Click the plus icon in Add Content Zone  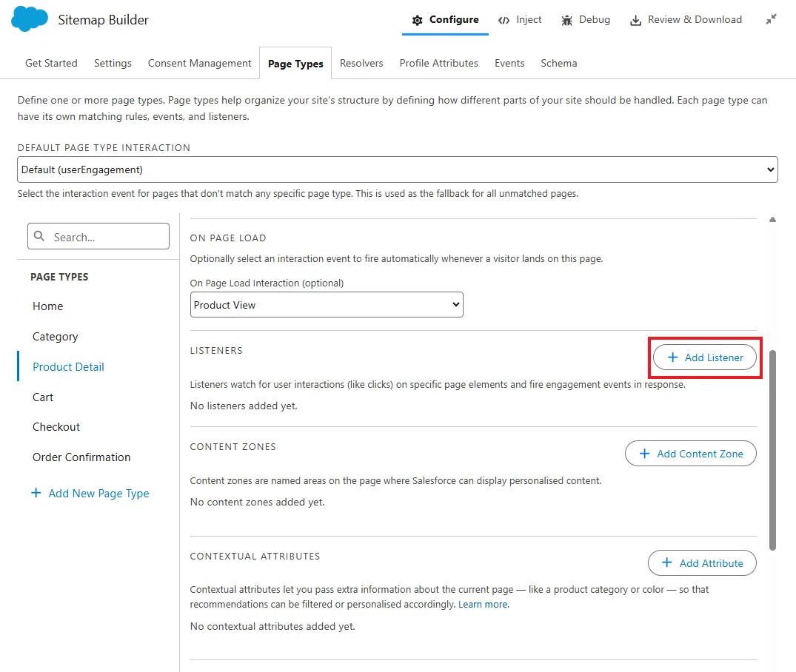point(645,453)
